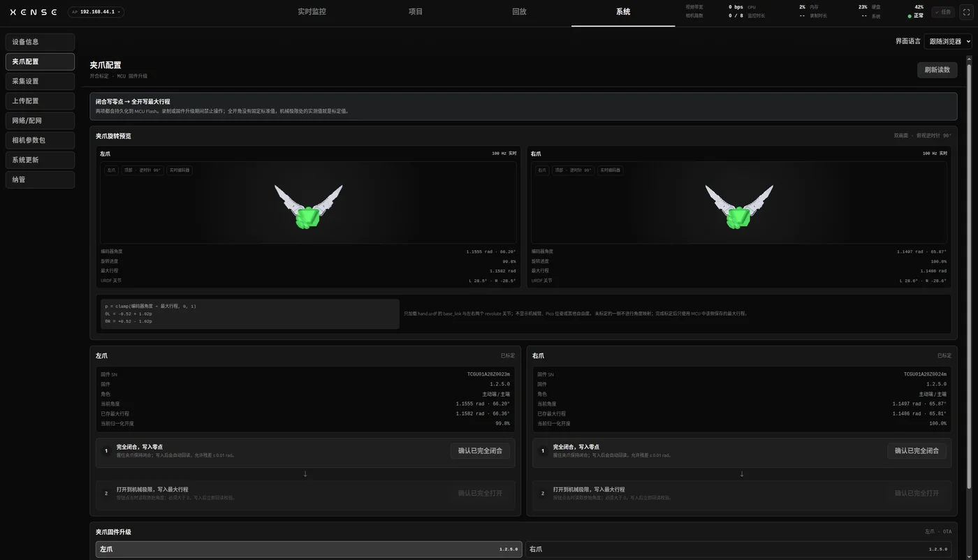
Task: Open the 项目 tab
Action: [416, 12]
